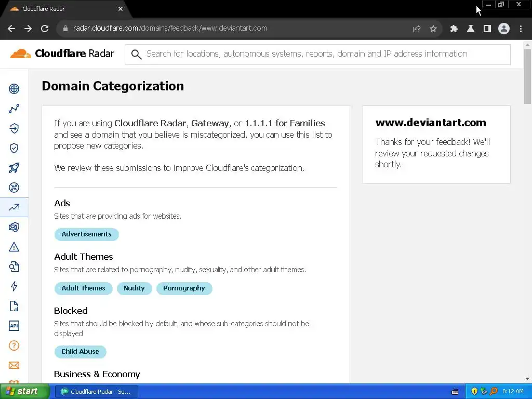
Task: Click the magnifier tray icon
Action: [494, 392]
